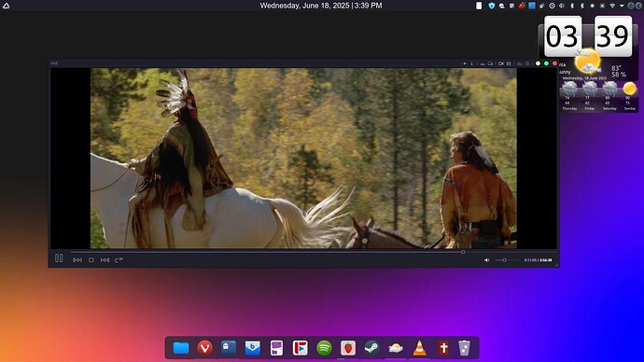Click the camera record icon in the title bar
This screenshot has width=644, height=362.
(x=500, y=63)
